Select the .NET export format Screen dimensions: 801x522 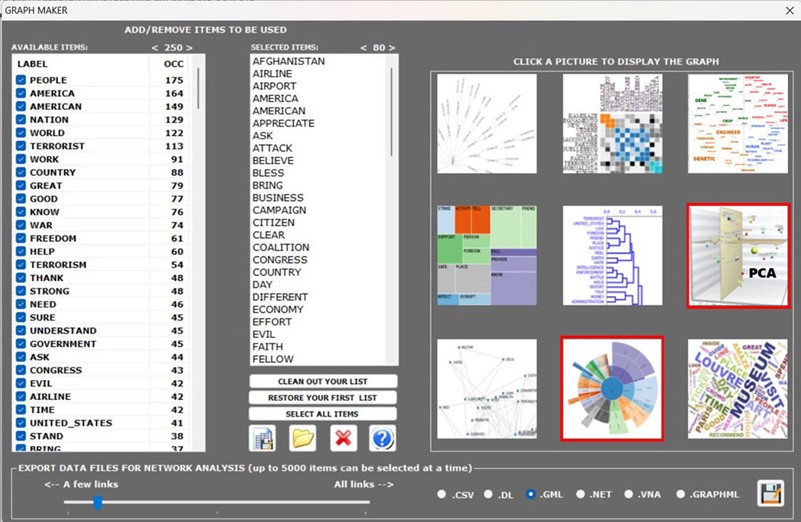580,494
